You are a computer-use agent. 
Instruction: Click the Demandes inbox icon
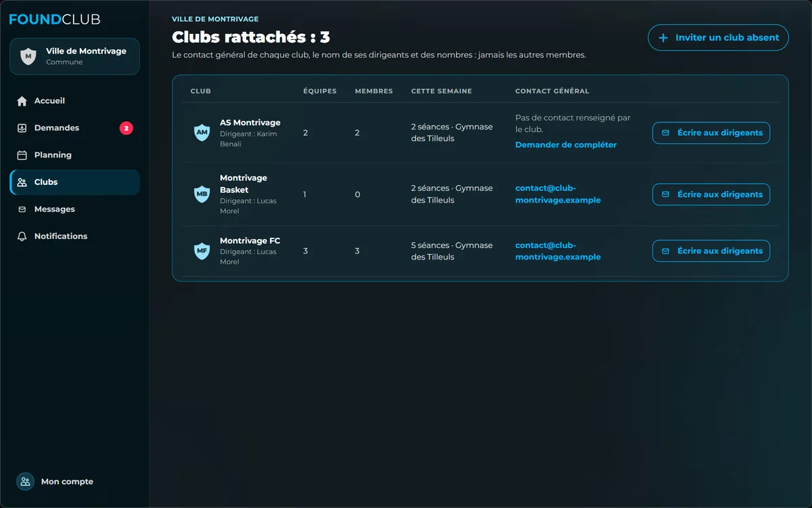coord(22,128)
